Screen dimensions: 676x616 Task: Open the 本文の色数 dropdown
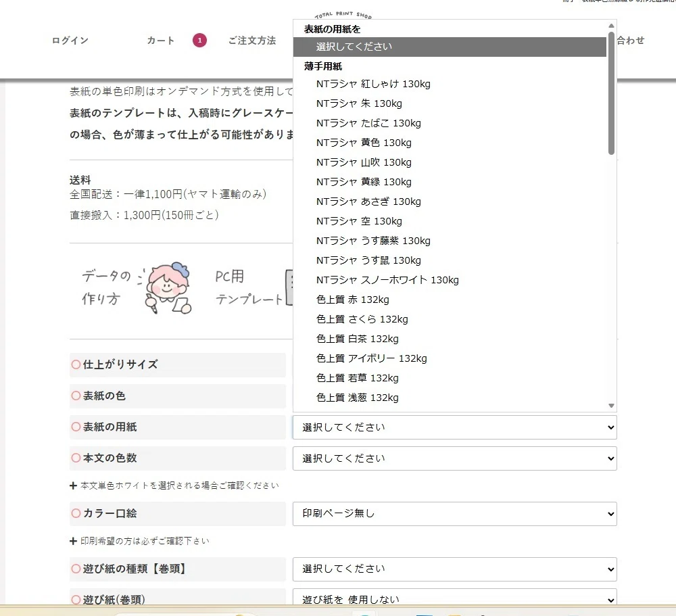pyautogui.click(x=455, y=458)
